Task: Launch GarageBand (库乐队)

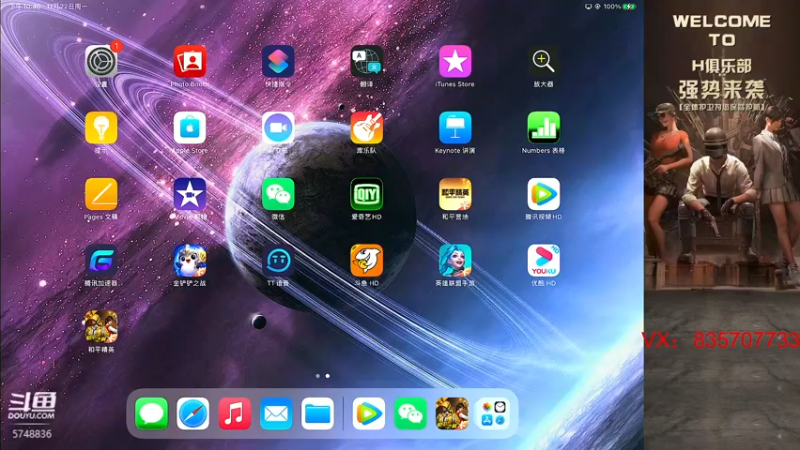Action: pyautogui.click(x=366, y=128)
